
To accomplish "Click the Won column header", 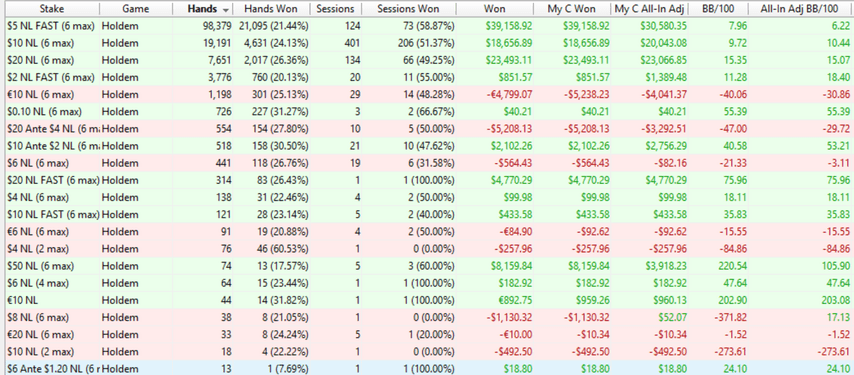I will click(x=495, y=9).
